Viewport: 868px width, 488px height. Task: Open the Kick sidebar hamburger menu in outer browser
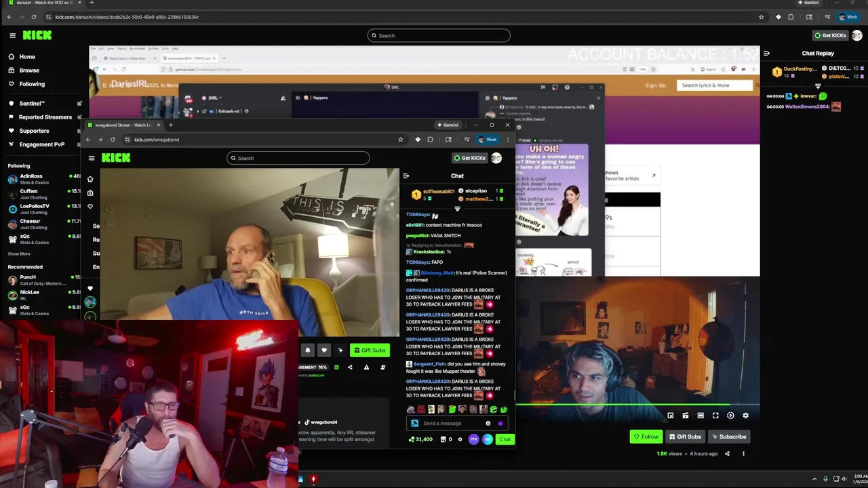[x=12, y=35]
